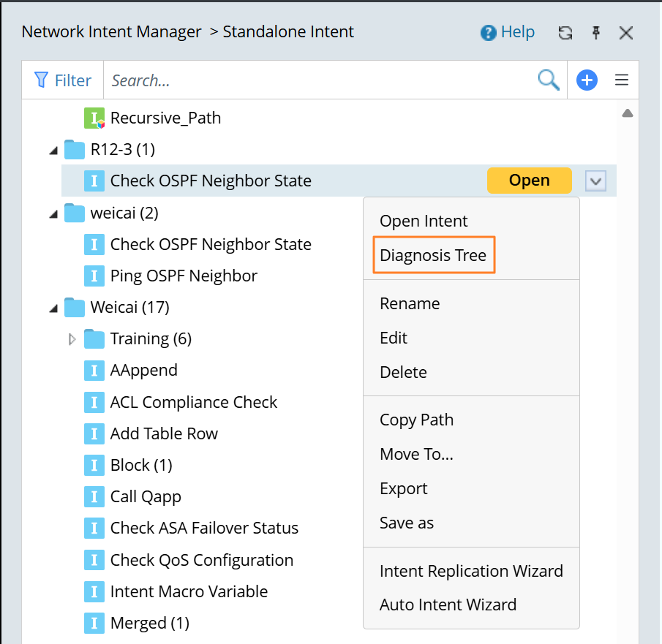Click the Recursive_Path intent icon
The height and width of the screenshot is (644, 662).
94,118
